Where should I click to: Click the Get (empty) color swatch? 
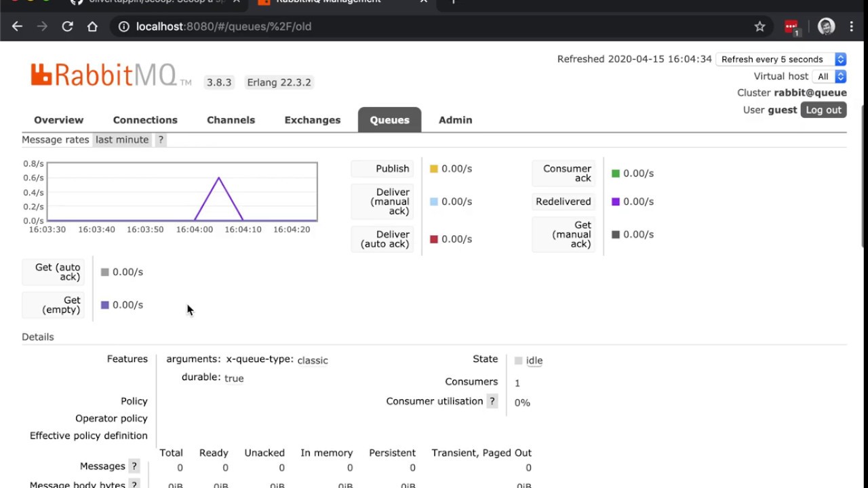pos(104,305)
